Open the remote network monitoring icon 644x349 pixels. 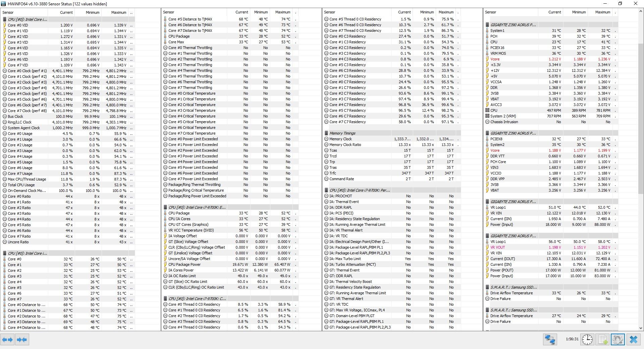point(550,340)
